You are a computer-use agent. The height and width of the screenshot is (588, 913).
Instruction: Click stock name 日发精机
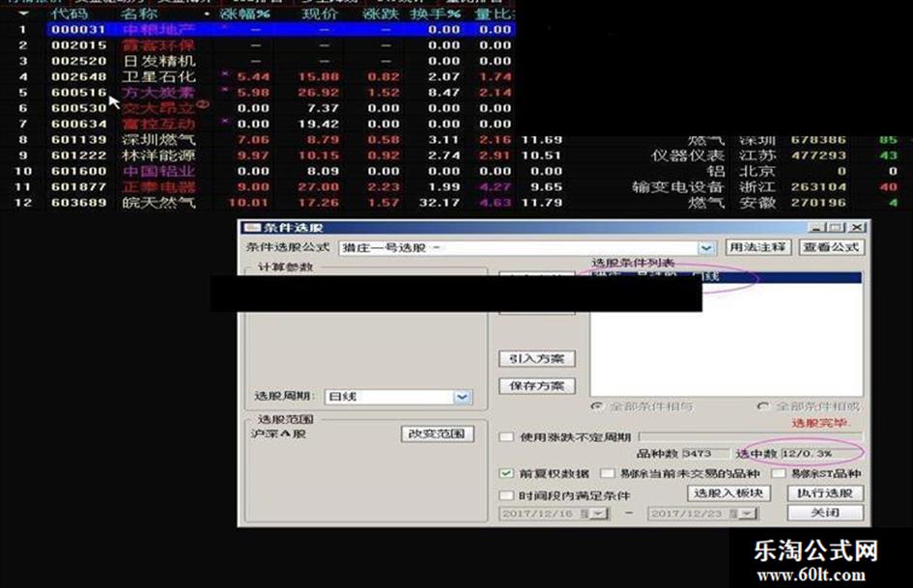click(x=159, y=61)
